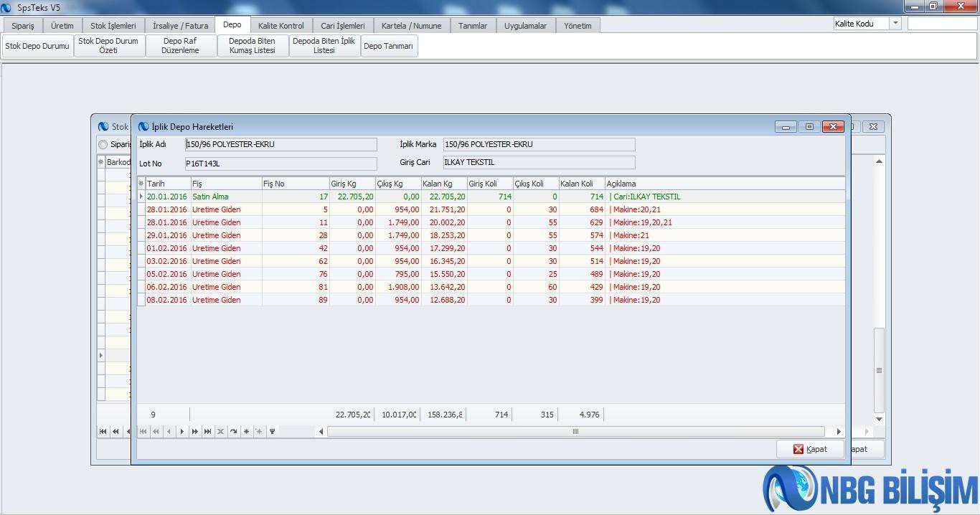Jump to next page in İplik Depo navigator
The width and height of the screenshot is (980, 515).
coord(194,431)
